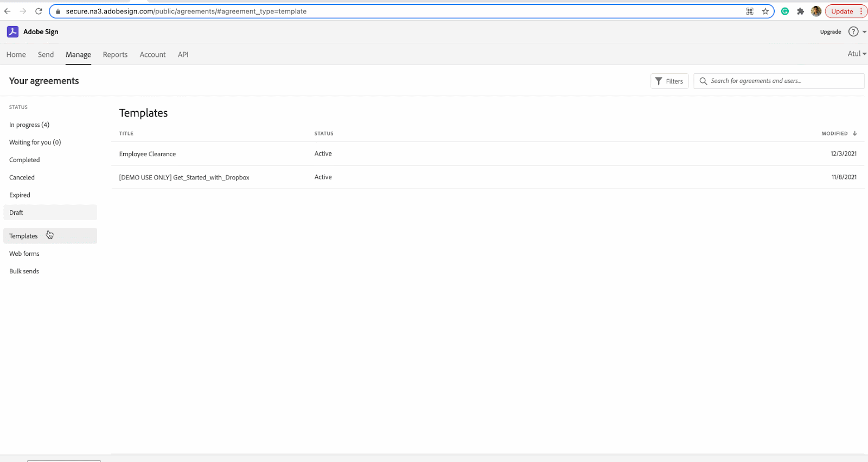Click the browser back arrow
This screenshot has width=868, height=462.
[x=8, y=11]
